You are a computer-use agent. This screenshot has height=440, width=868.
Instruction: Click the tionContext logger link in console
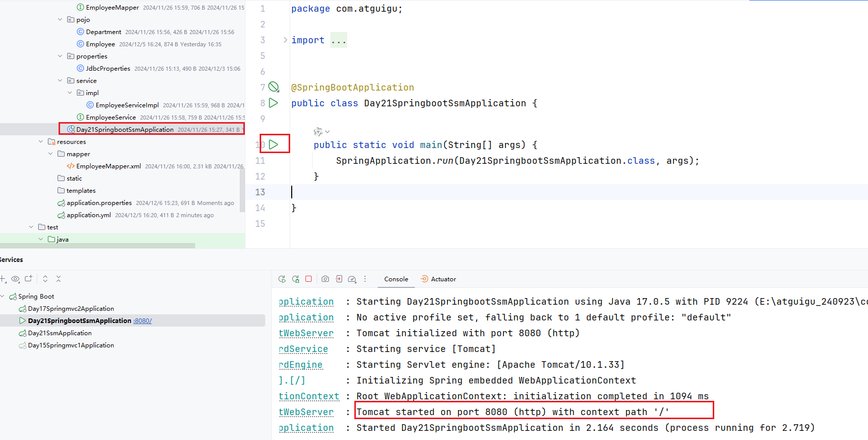[x=309, y=396]
